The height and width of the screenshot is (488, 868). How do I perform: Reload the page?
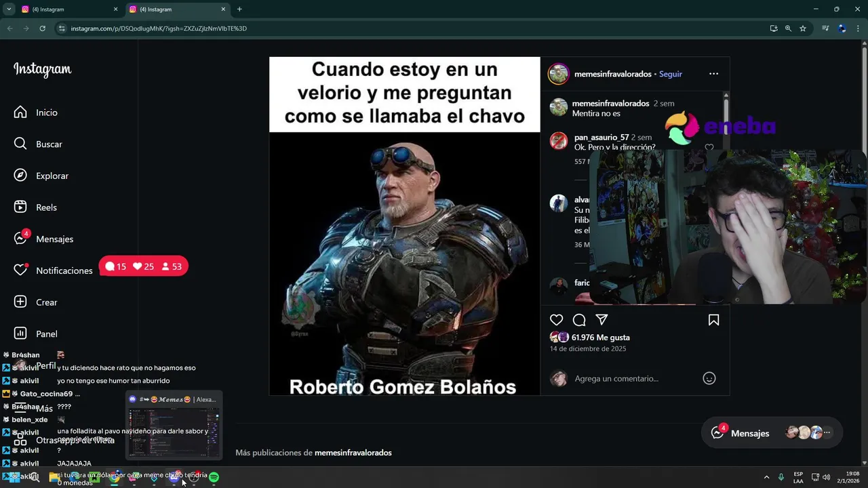(42, 28)
